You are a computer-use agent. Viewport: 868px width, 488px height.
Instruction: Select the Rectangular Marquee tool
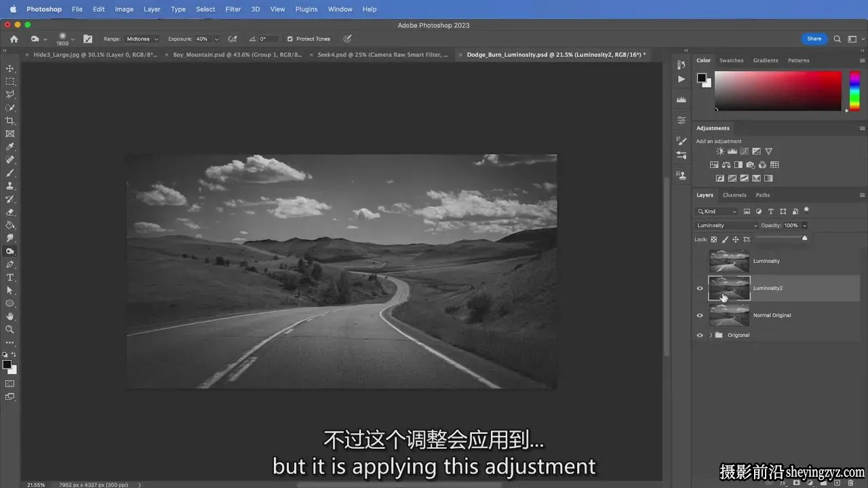tap(10, 81)
